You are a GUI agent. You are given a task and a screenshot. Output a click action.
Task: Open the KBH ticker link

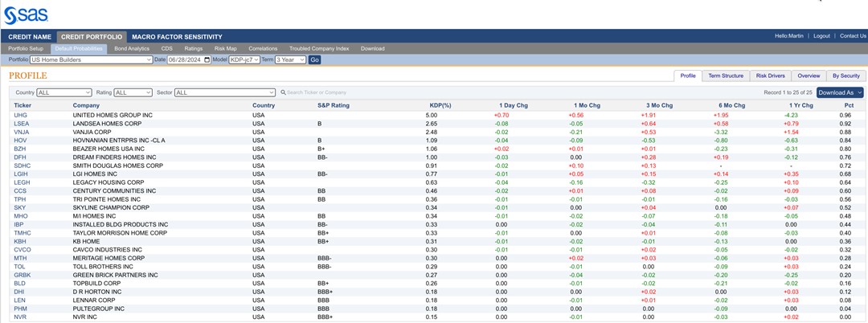coord(20,241)
